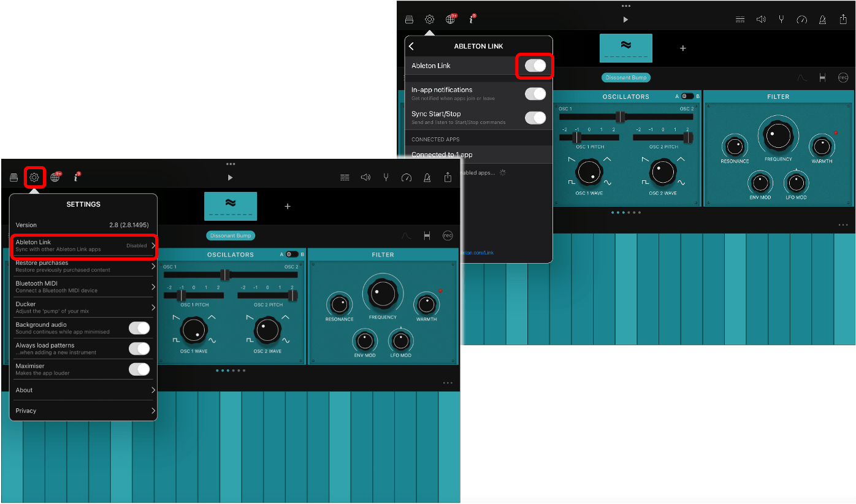Open pattern grid icon in Settings screenshot toolbar
856x504 pixels.
(x=345, y=178)
